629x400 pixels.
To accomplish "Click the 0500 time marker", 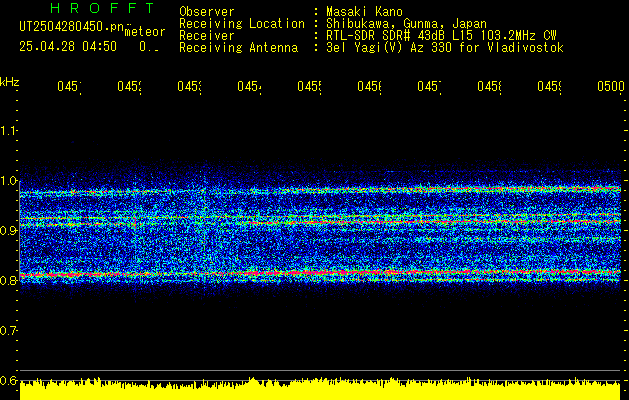I will tap(611, 86).
